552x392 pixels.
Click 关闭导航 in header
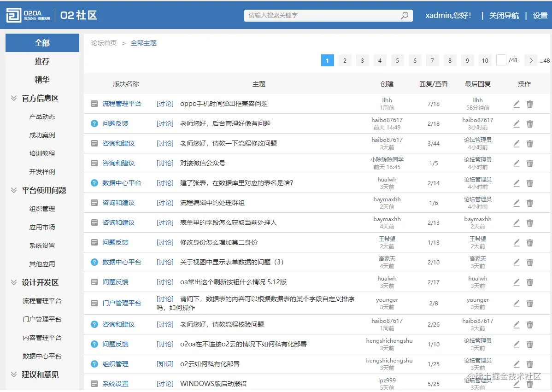pyautogui.click(x=504, y=16)
